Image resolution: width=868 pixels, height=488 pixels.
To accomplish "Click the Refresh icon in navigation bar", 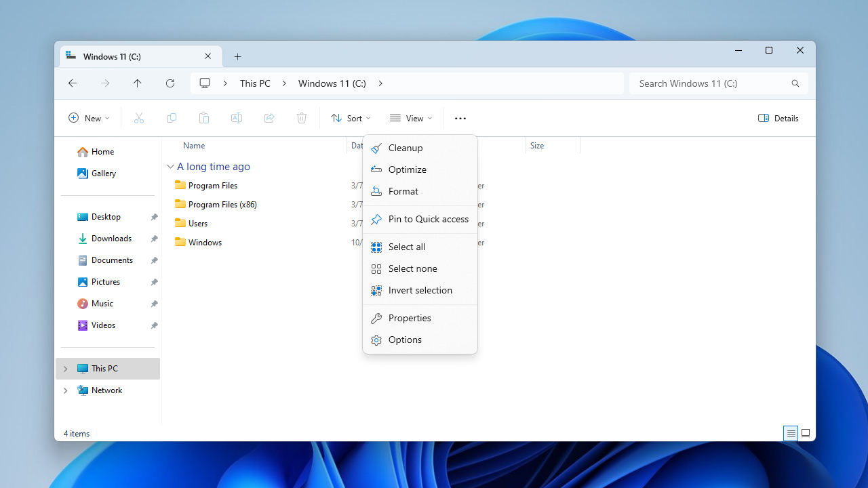I will pyautogui.click(x=170, y=83).
